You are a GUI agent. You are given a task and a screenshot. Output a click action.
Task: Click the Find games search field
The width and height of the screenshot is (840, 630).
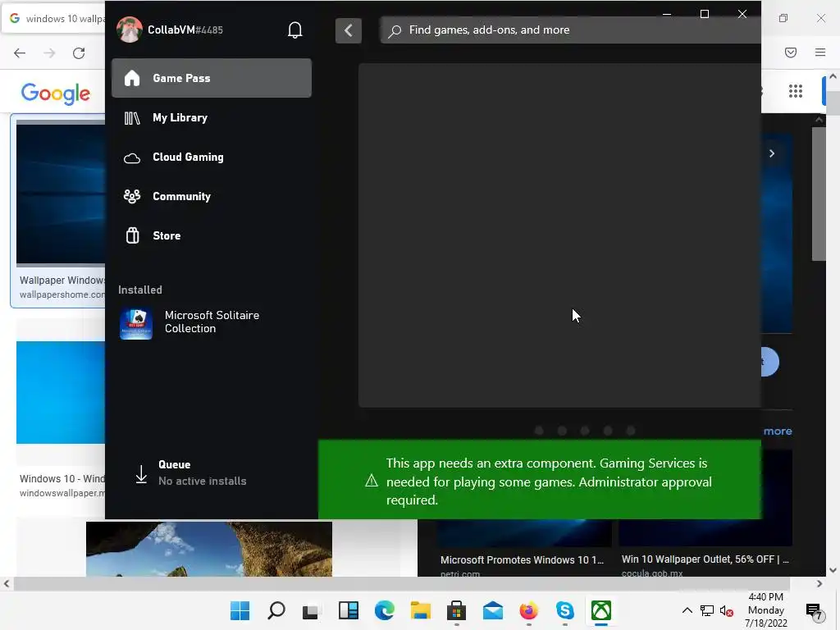point(571,30)
